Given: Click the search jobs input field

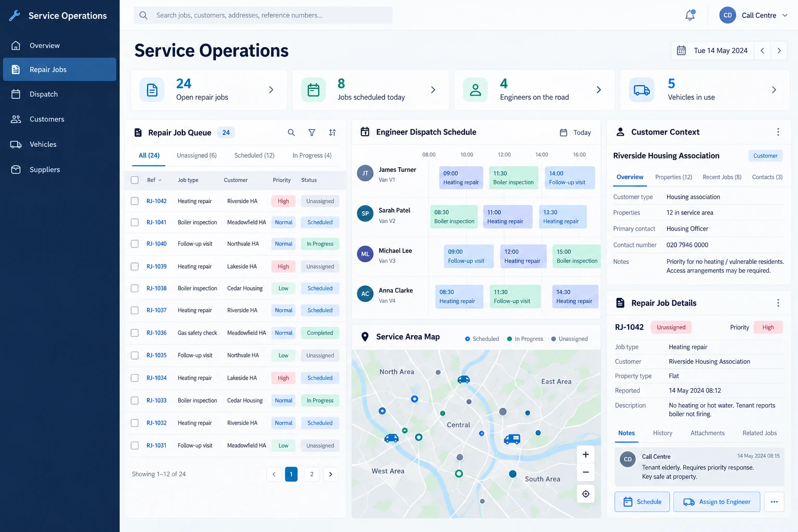Looking at the screenshot, I should click(x=263, y=15).
